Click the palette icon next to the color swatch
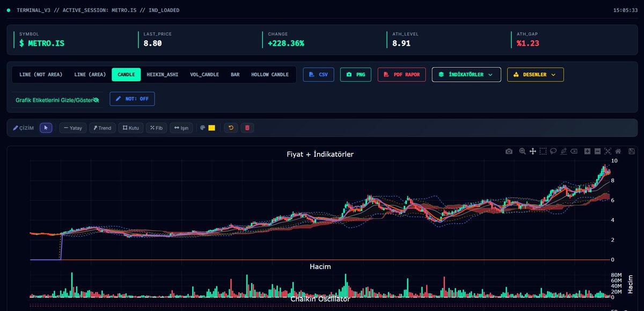The height and width of the screenshot is (311, 644). pyautogui.click(x=203, y=128)
